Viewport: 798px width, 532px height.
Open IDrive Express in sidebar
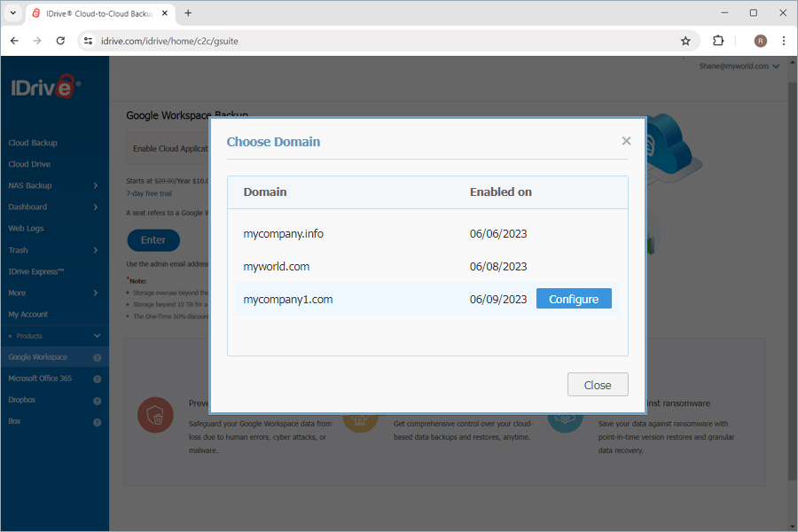36,271
